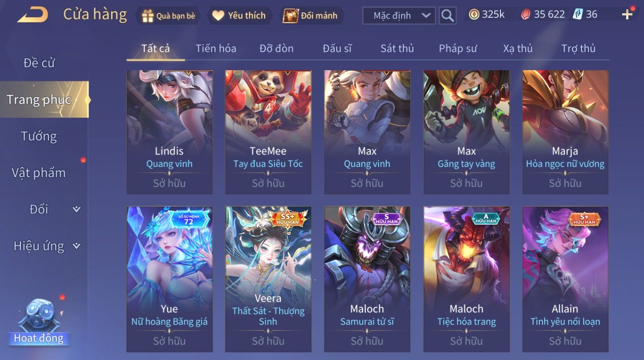Viewport: 644px width, 360px height.
Task: Switch to the Pháp sư tab
Action: coord(458,48)
